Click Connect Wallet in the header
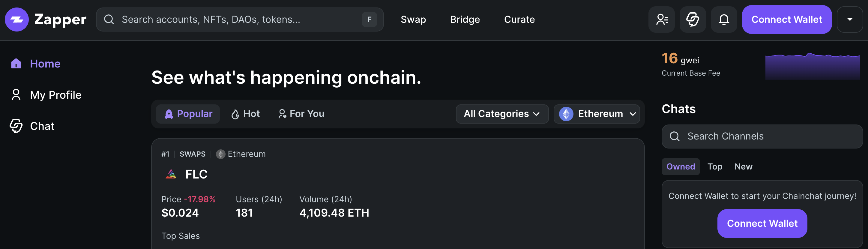The height and width of the screenshot is (249, 868). pyautogui.click(x=786, y=19)
